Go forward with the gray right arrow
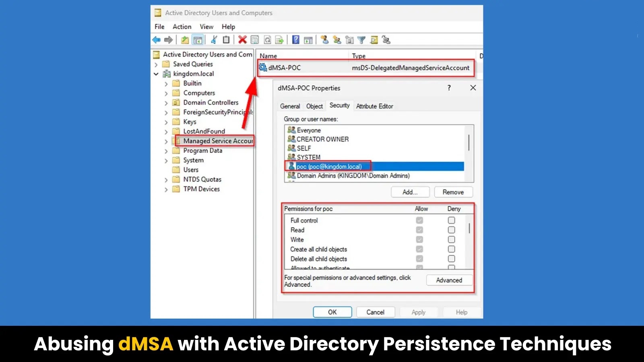The height and width of the screenshot is (362, 644). pyautogui.click(x=168, y=39)
